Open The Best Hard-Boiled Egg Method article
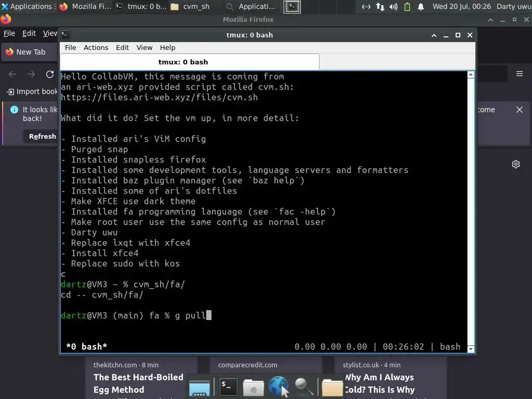 click(x=138, y=383)
